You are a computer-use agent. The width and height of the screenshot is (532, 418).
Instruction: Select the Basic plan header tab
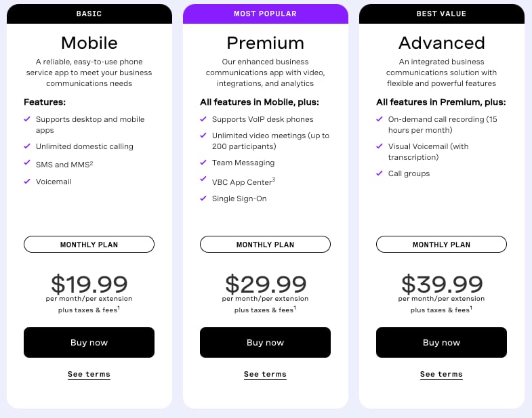[x=89, y=14]
